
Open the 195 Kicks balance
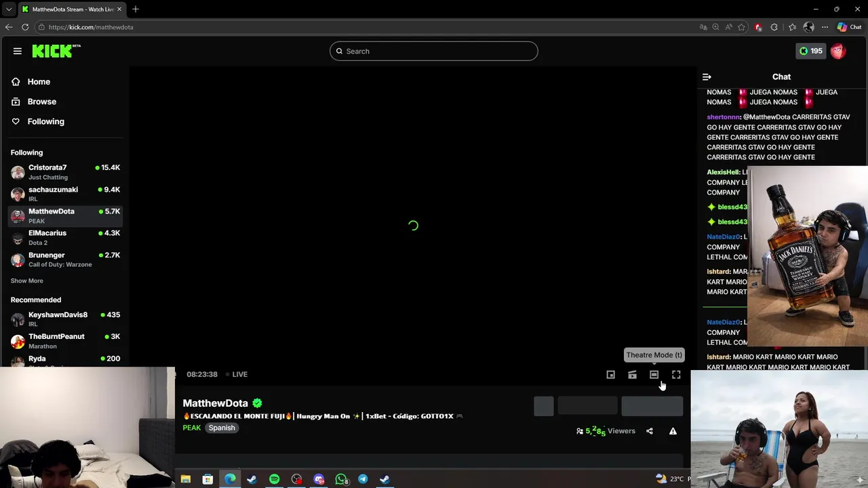tap(810, 51)
